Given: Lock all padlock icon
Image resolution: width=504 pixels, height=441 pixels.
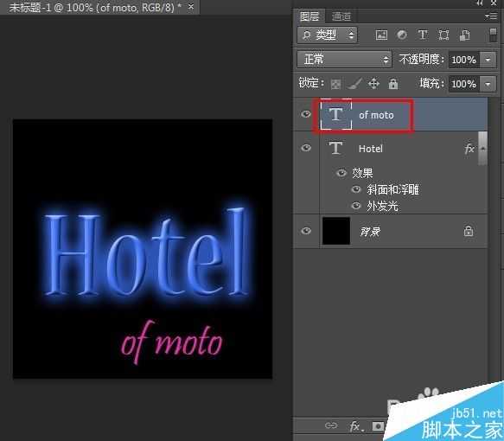Looking at the screenshot, I should (393, 84).
